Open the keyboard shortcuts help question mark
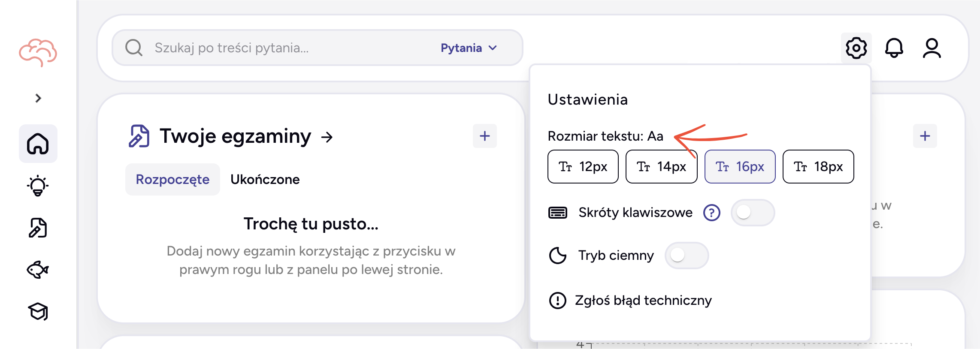Viewport: 980px width, 349px height. (712, 212)
